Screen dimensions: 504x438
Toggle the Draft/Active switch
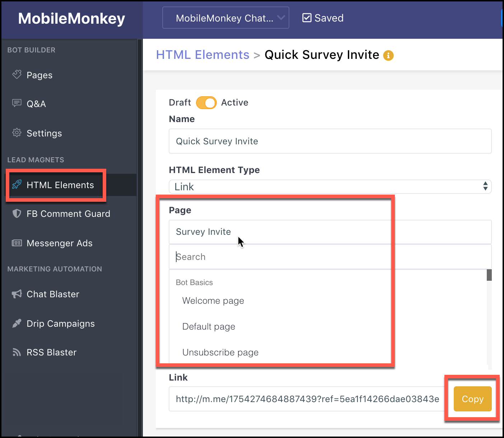point(206,103)
